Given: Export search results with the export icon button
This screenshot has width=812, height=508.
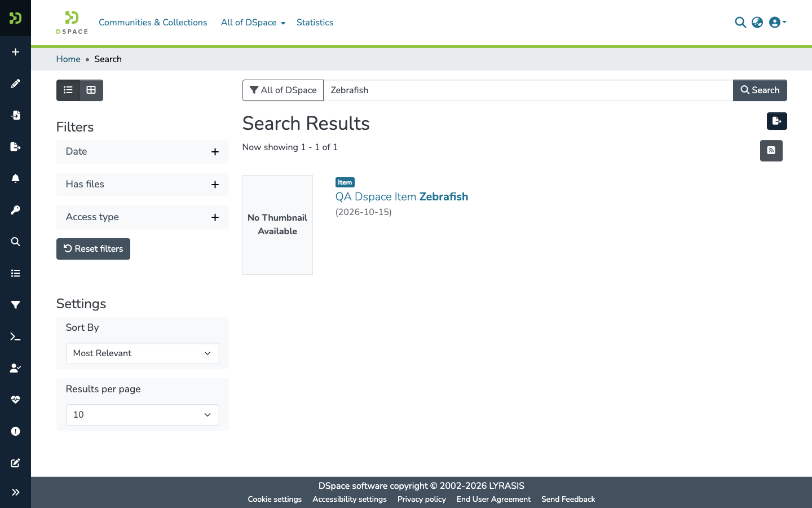Looking at the screenshot, I should 776,121.
